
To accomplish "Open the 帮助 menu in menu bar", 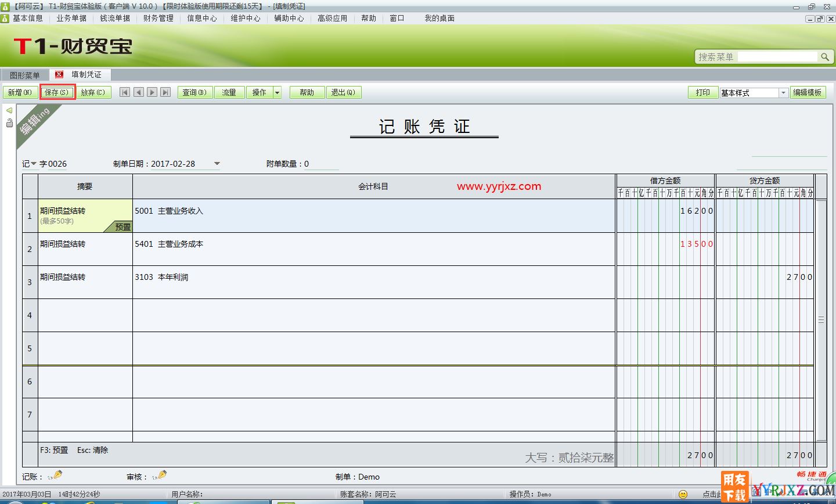I will pyautogui.click(x=369, y=18).
